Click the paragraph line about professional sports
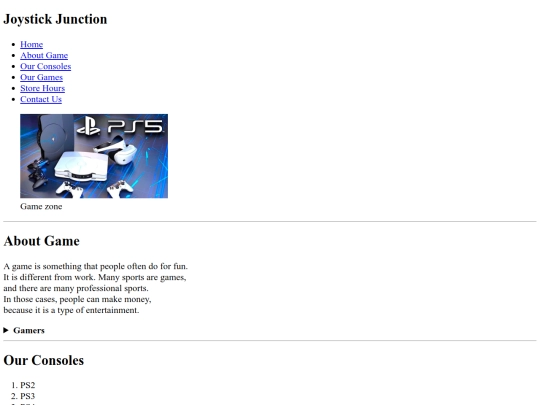Screen dimensions: 540x405 [76, 288]
